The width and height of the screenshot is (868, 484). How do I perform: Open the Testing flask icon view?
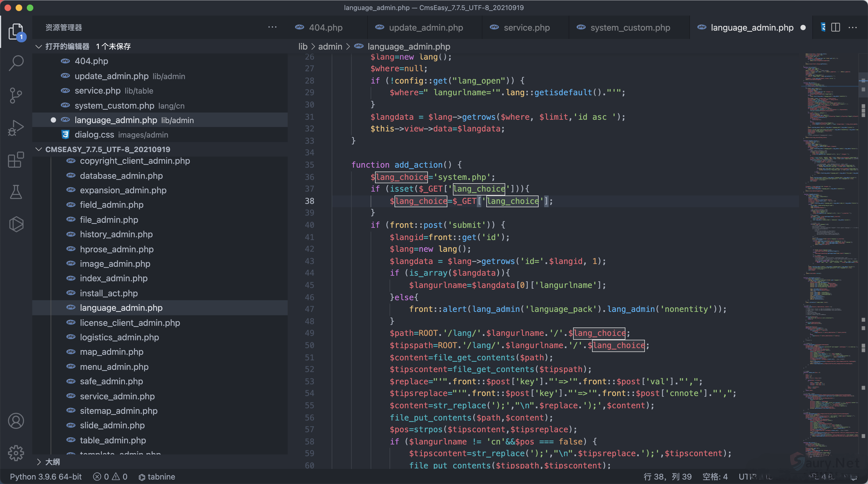16,192
